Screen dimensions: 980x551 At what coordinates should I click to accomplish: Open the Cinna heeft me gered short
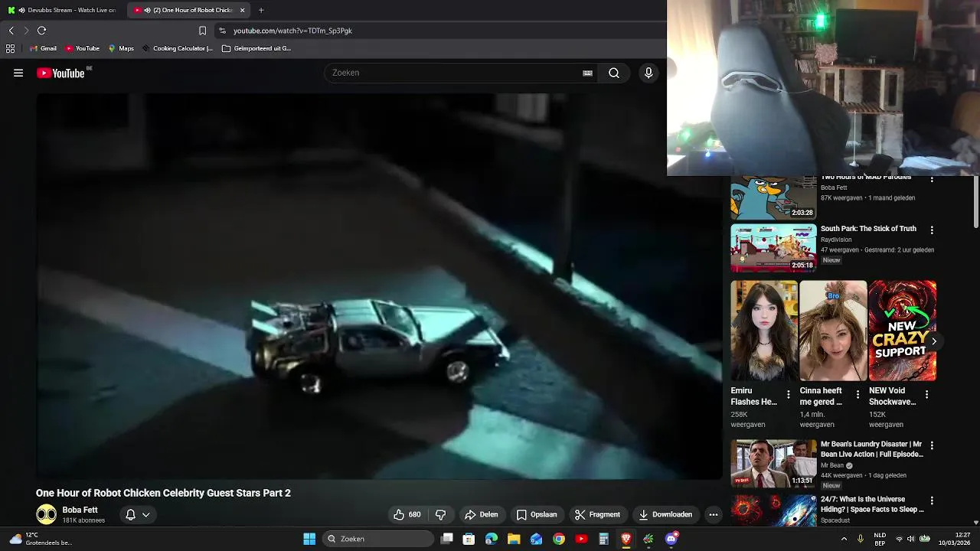click(x=833, y=331)
